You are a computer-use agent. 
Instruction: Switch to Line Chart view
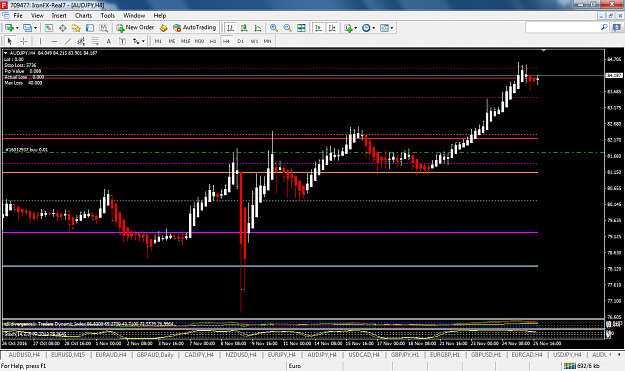[258, 28]
